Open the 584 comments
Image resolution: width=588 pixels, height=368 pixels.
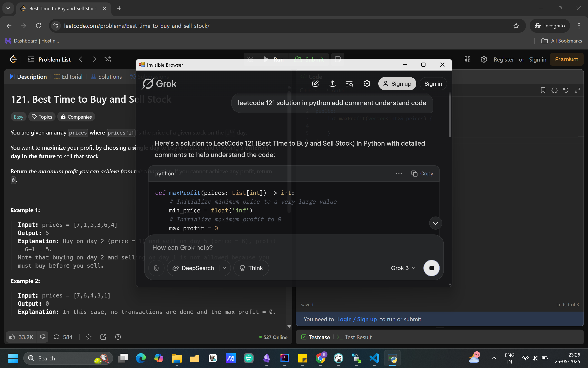pyautogui.click(x=63, y=337)
